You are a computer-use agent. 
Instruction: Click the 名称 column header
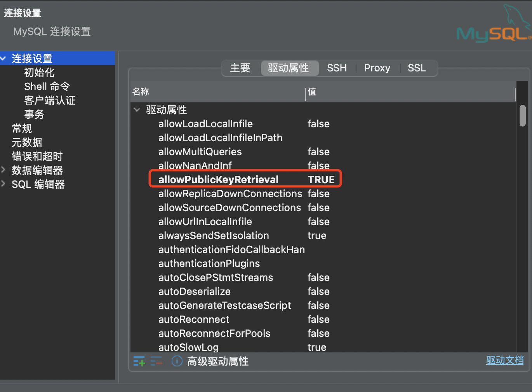pyautogui.click(x=218, y=92)
